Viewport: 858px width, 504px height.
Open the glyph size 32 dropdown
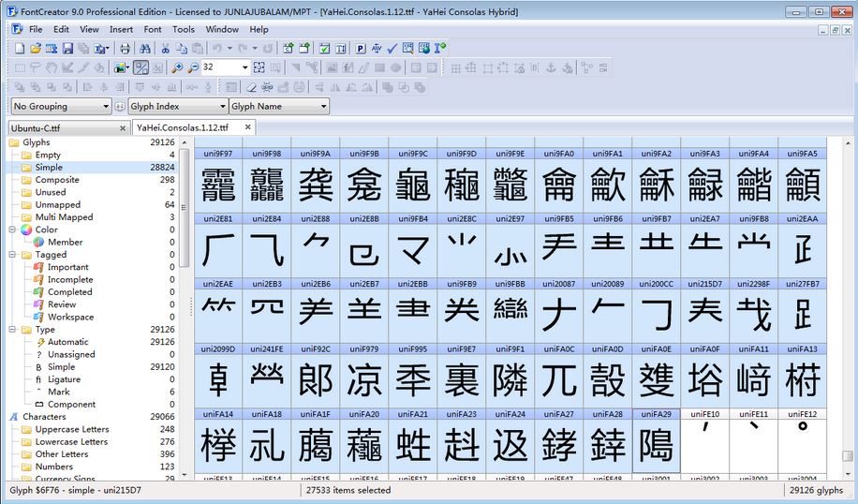(x=245, y=67)
